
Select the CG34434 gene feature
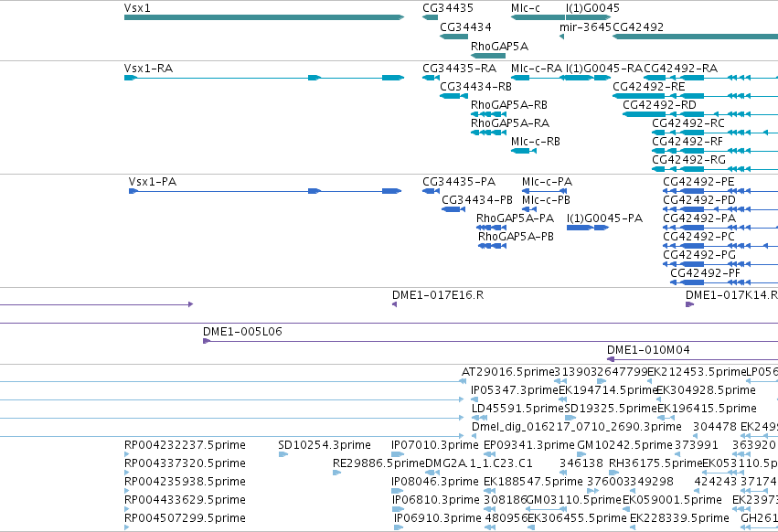(453, 37)
